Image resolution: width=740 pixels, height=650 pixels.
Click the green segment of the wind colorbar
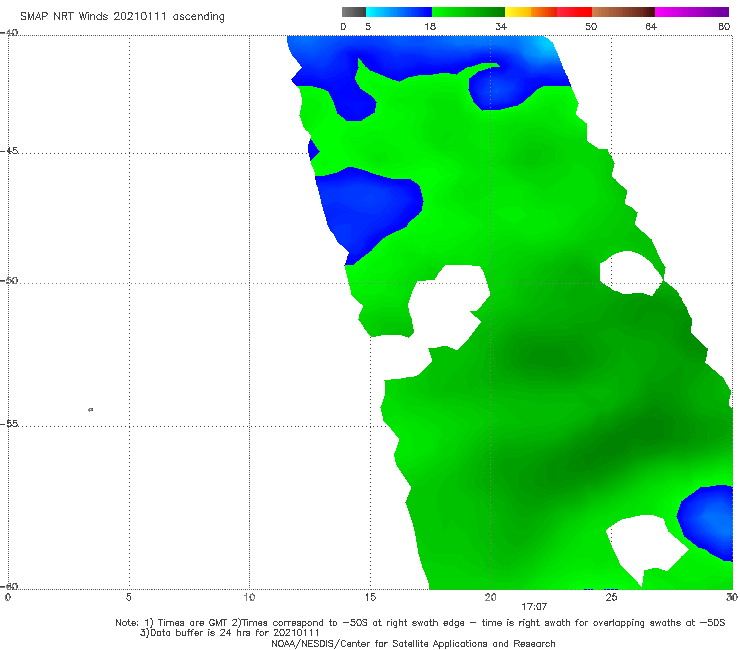tap(468, 12)
